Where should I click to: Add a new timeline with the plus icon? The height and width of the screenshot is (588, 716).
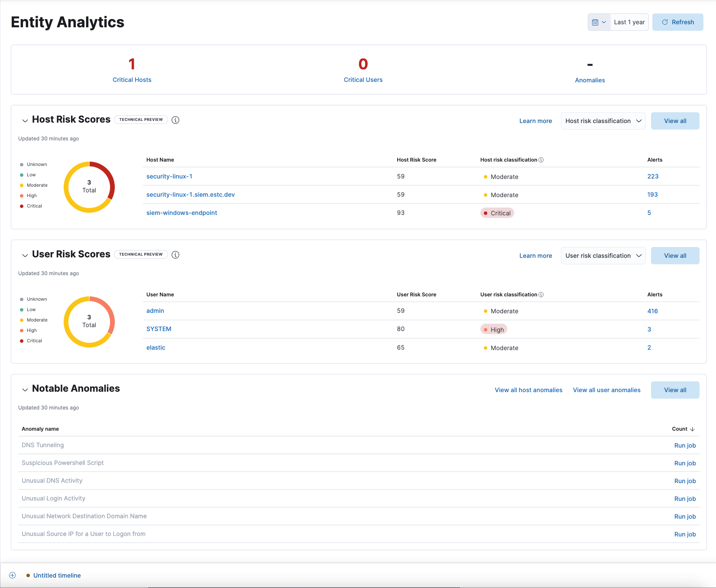13,575
